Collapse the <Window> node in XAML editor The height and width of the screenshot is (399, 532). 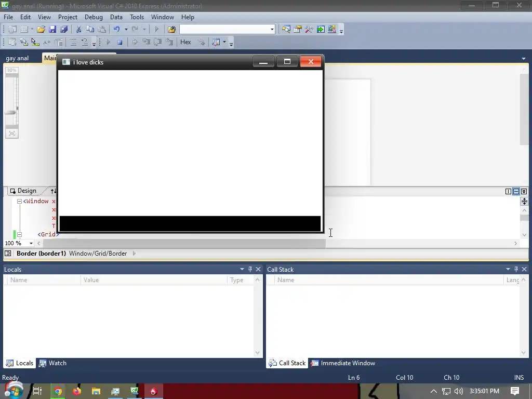click(19, 201)
